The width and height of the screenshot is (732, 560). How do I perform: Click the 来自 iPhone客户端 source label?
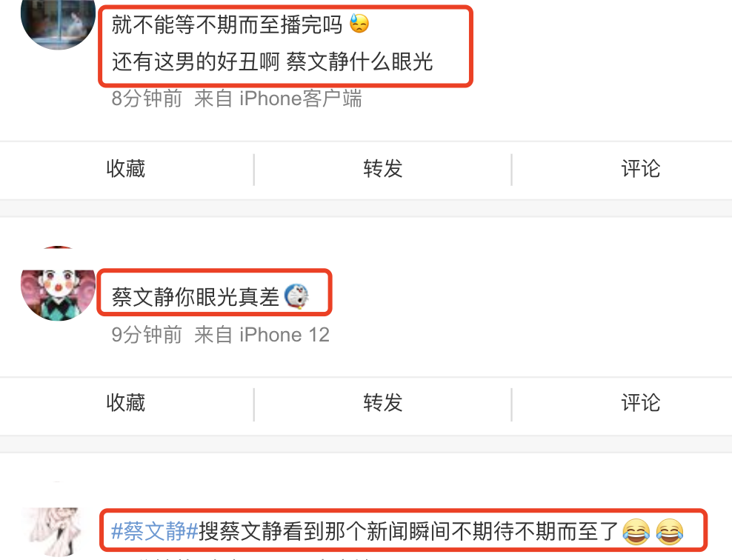pos(279,99)
